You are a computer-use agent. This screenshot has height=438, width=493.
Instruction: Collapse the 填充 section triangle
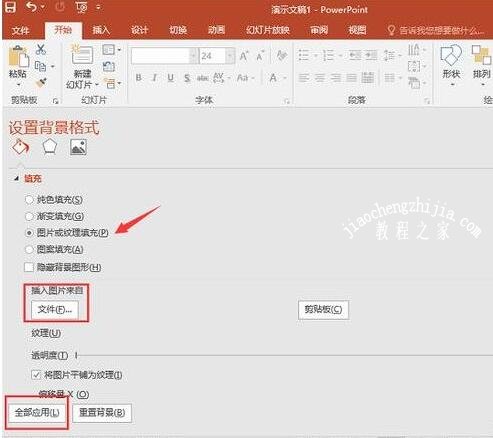coord(16,179)
